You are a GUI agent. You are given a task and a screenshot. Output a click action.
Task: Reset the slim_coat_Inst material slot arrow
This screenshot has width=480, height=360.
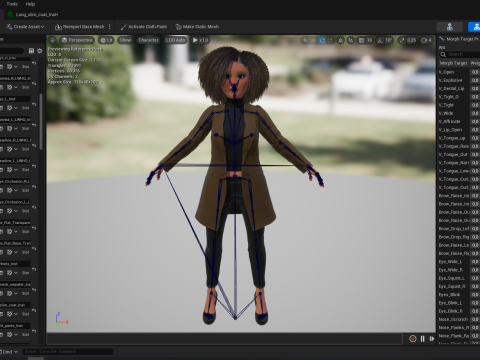pyautogui.click(x=34, y=310)
